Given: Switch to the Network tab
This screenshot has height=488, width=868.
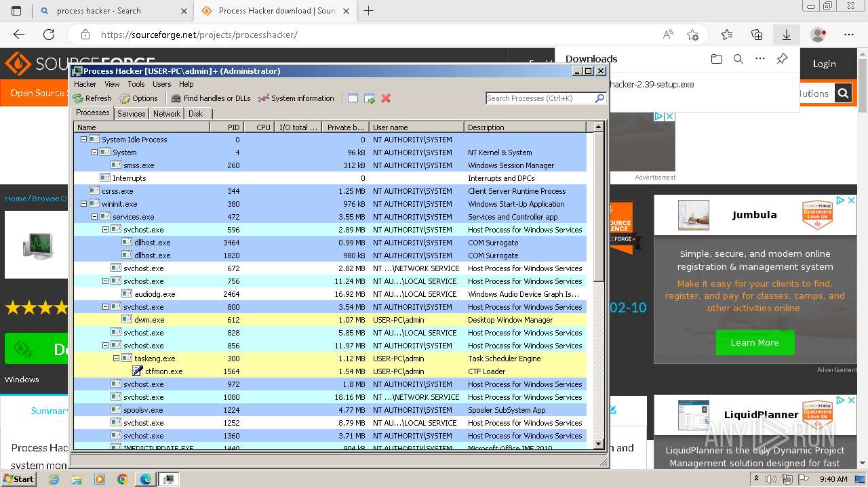Looking at the screenshot, I should [167, 114].
